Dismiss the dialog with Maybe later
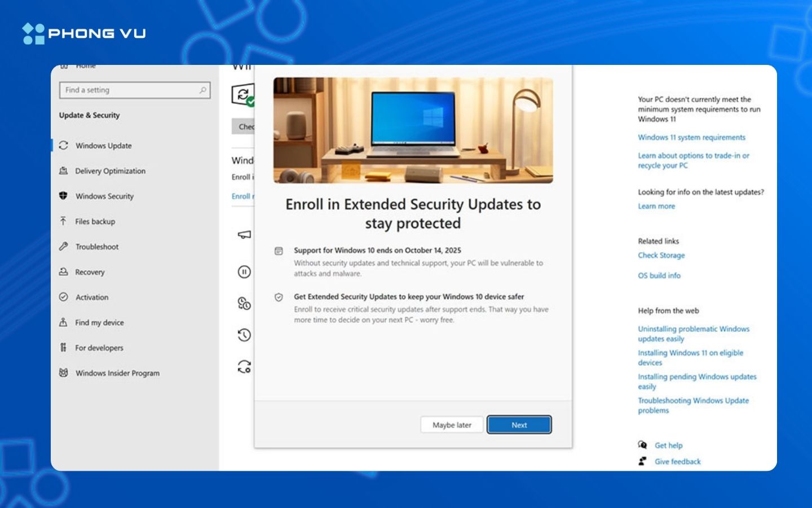 click(x=452, y=425)
